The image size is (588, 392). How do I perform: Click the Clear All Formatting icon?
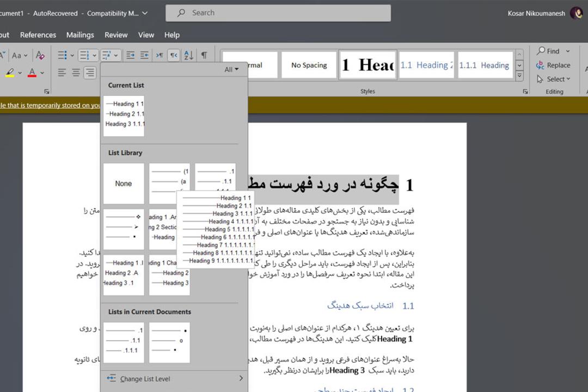tap(40, 56)
